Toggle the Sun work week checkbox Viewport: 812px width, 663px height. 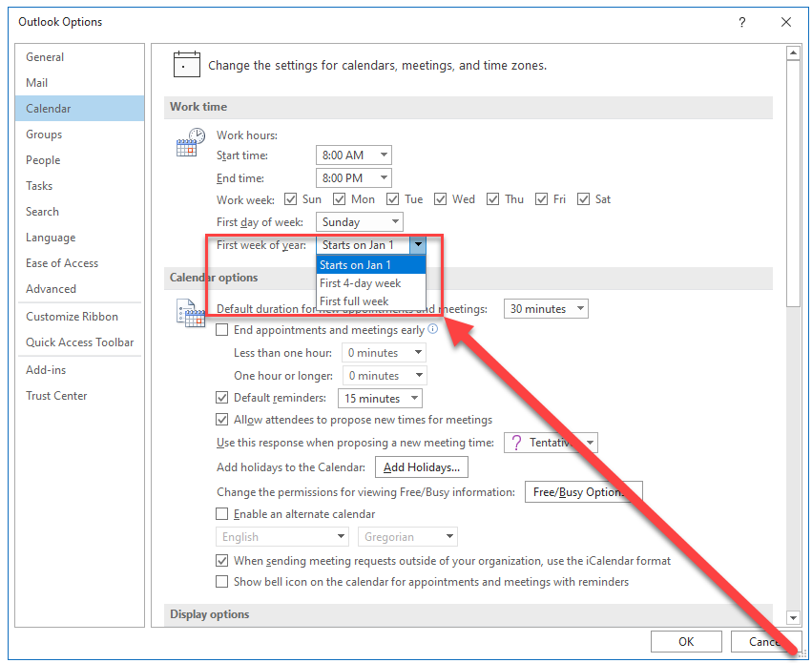pyautogui.click(x=290, y=199)
